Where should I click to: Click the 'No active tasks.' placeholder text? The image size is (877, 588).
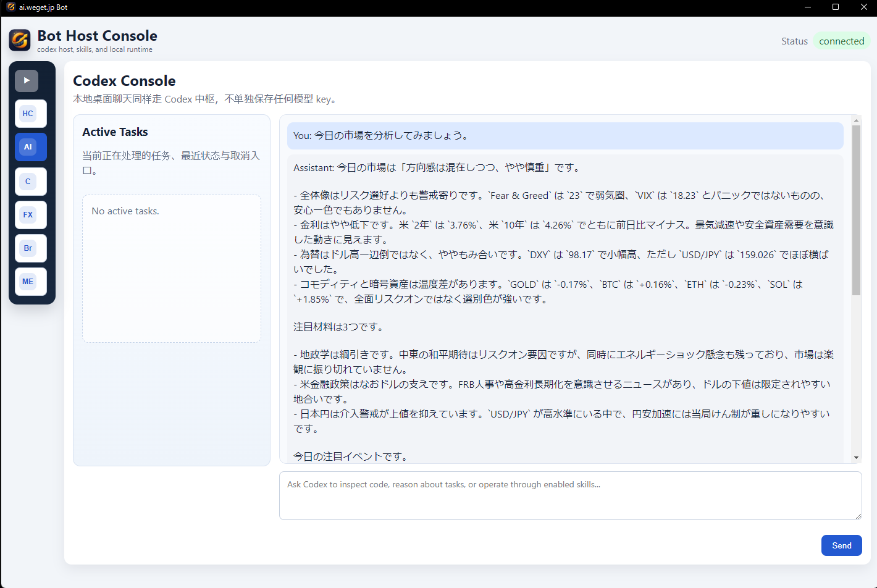[x=125, y=211]
